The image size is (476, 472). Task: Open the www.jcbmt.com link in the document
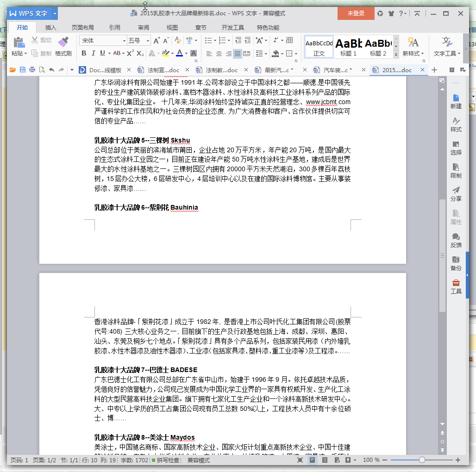[x=328, y=102]
